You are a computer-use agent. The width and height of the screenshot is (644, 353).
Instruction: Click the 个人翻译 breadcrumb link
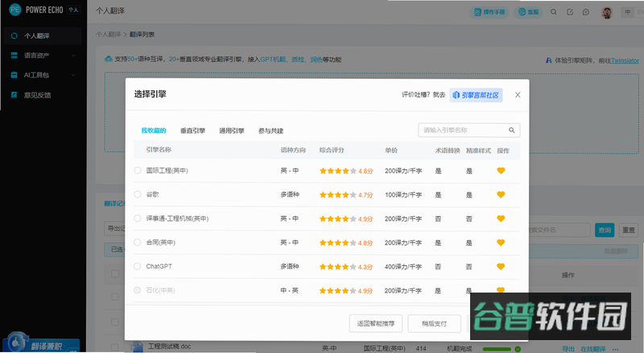tap(109, 34)
